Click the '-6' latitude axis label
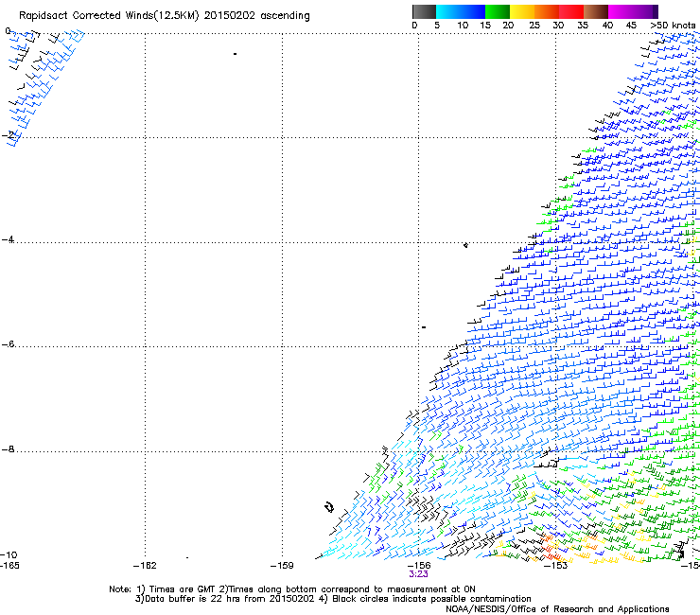Viewport: 700px width, 615px height. [x=8, y=343]
